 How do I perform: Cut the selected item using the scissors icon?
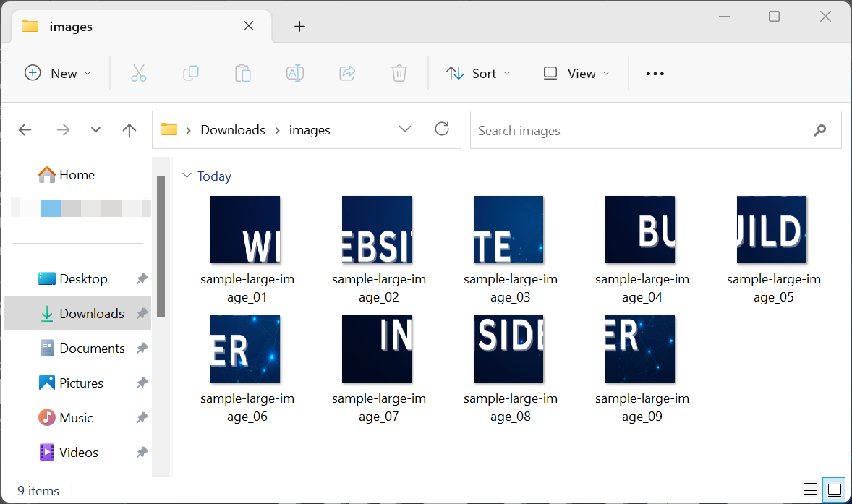click(139, 73)
